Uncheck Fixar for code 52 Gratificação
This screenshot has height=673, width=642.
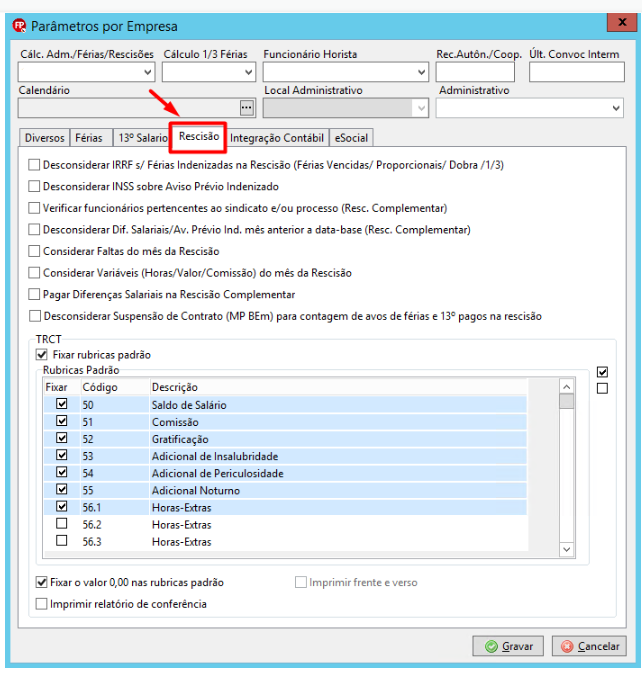(62, 438)
